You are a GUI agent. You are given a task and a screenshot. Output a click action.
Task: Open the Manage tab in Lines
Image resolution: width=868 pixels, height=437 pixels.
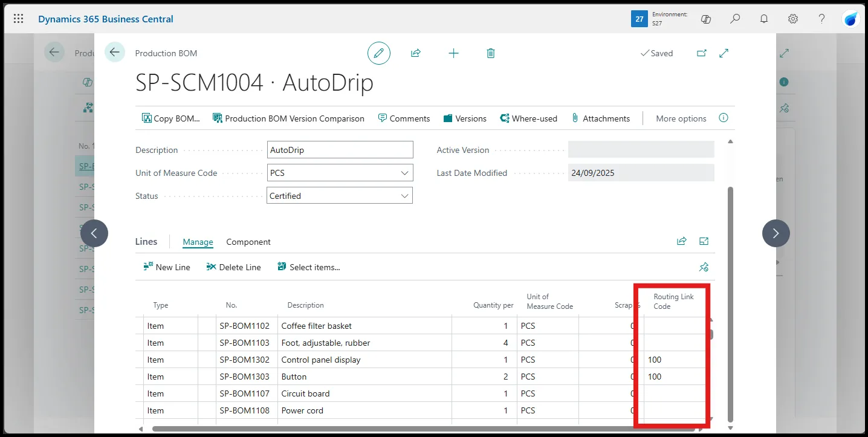(x=198, y=242)
